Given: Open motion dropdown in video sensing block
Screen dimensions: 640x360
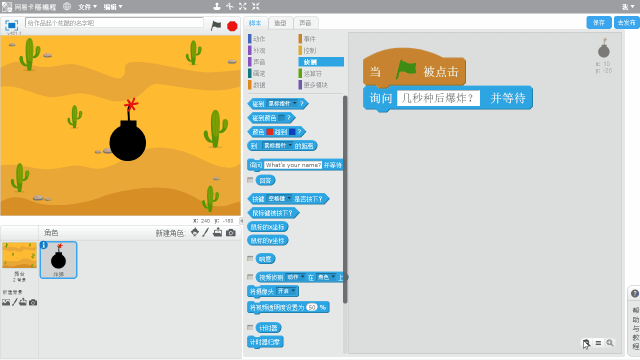Looking at the screenshot, I should coord(296,278).
